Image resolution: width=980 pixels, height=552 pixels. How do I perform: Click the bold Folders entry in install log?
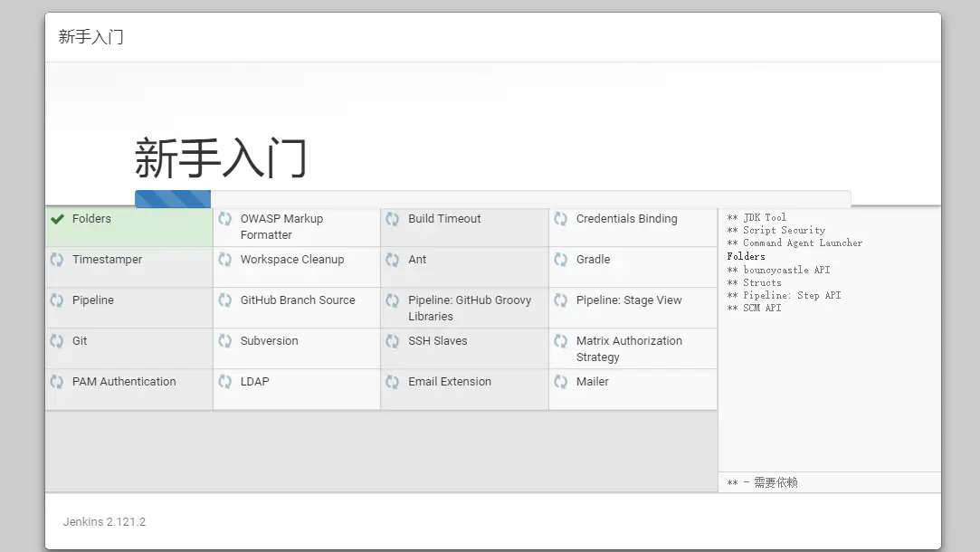746,256
